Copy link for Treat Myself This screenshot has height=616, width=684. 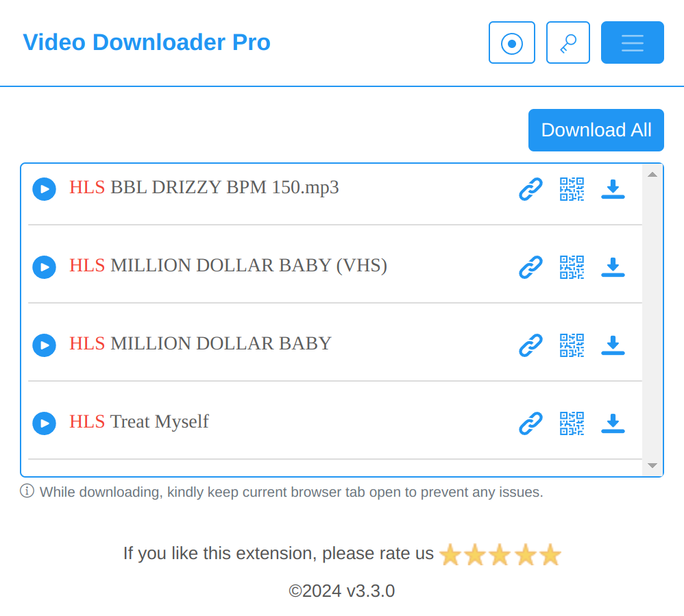pos(530,423)
